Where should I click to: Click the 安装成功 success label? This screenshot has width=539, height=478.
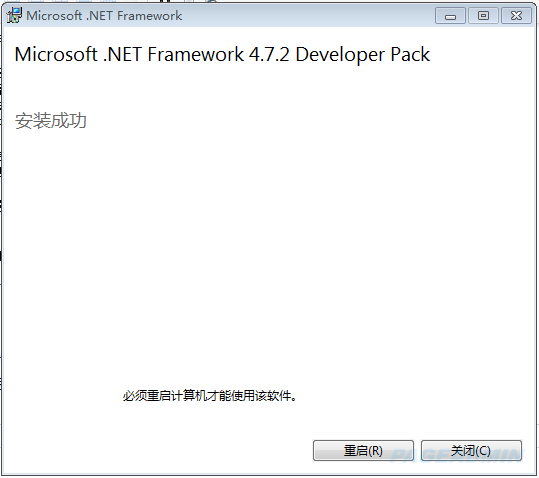click(51, 121)
